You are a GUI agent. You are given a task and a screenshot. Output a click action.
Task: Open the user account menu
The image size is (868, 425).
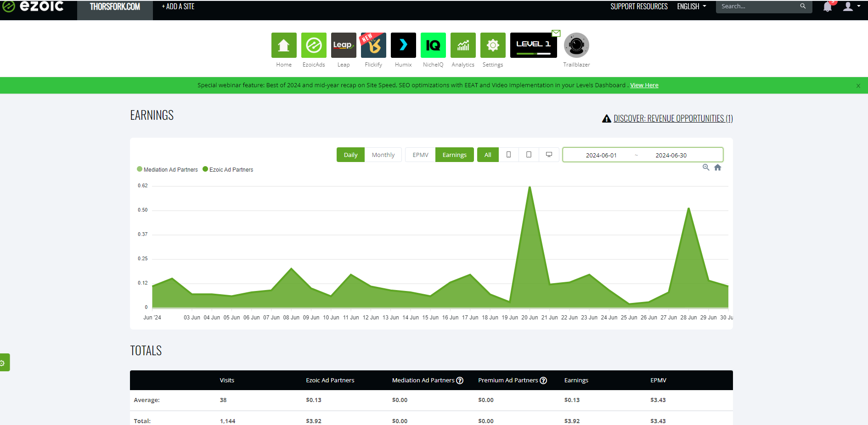click(851, 6)
